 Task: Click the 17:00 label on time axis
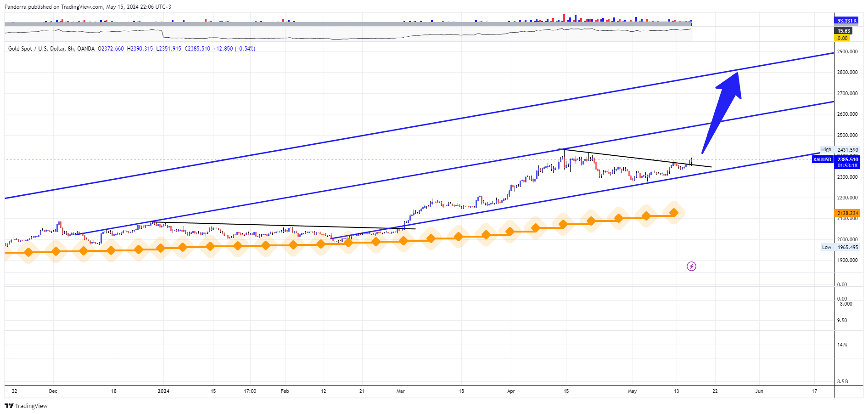[x=250, y=391]
